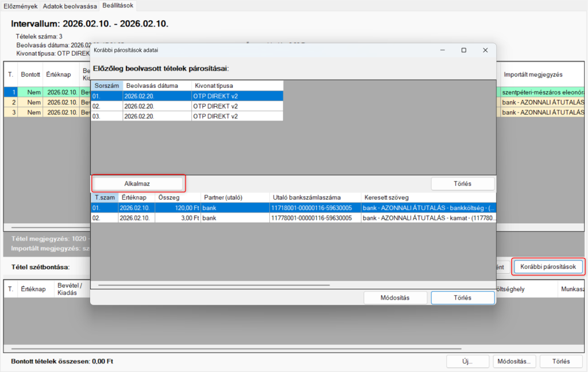
Task: Select the 3,00 Ft bank item row
Action: coord(293,218)
